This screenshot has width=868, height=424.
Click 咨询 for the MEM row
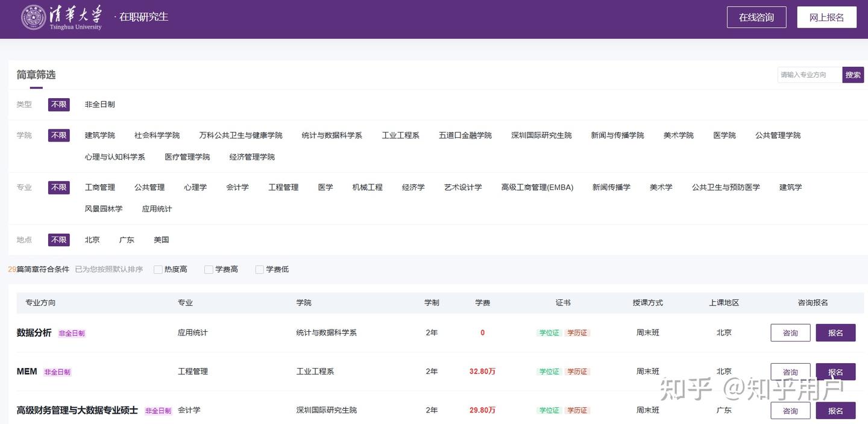[x=790, y=372]
